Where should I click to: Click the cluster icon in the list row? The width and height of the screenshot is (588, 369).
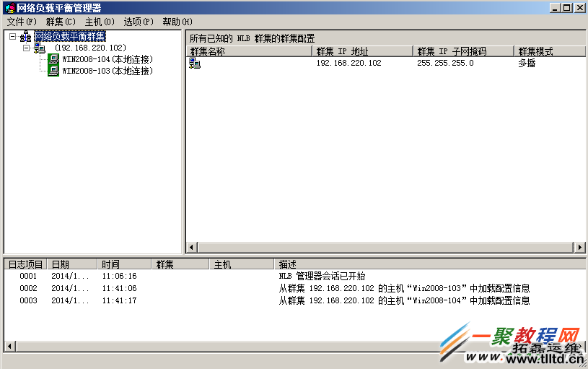pyautogui.click(x=195, y=63)
